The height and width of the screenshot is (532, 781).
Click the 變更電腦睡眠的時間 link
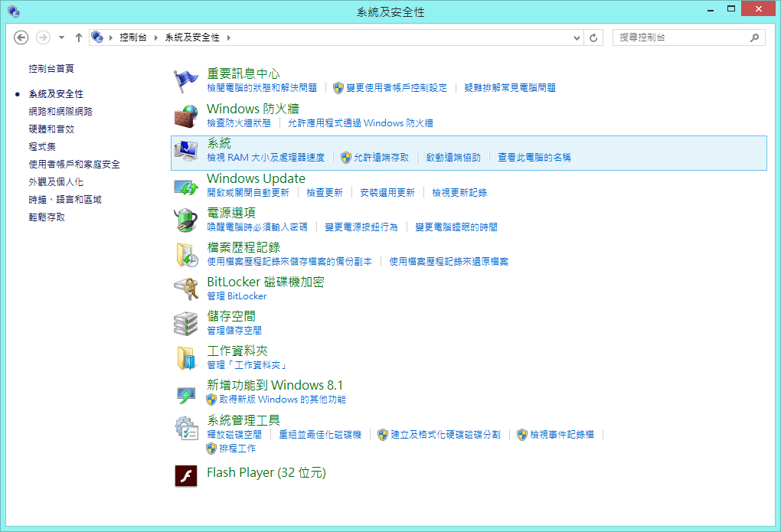pos(456,227)
